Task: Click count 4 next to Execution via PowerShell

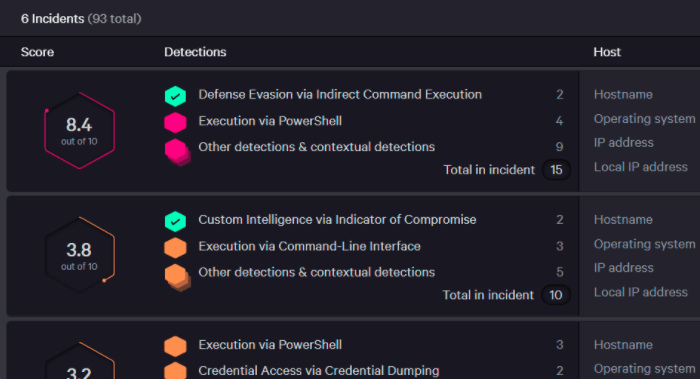Action: [559, 121]
